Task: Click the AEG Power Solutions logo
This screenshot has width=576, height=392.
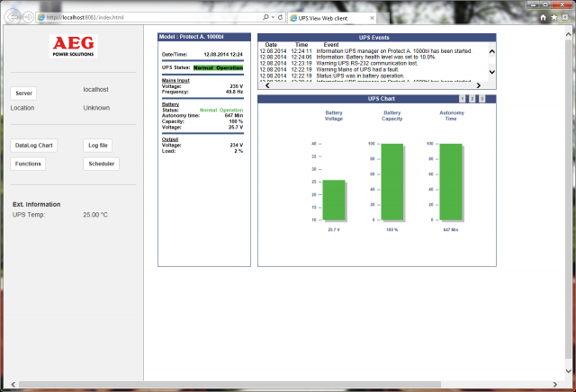Action: (x=74, y=46)
